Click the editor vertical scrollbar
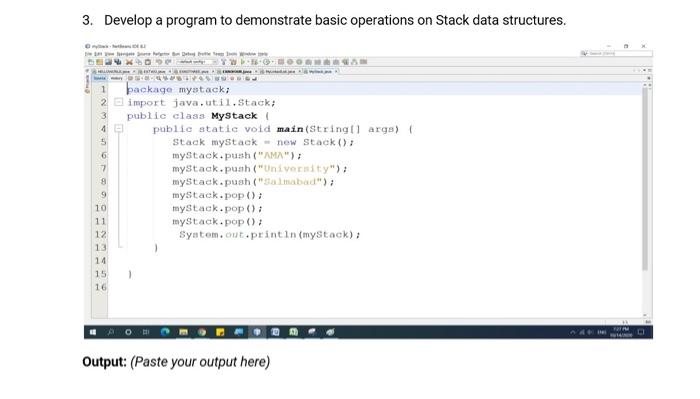Viewport: 700px width, 399px height. [x=645, y=179]
